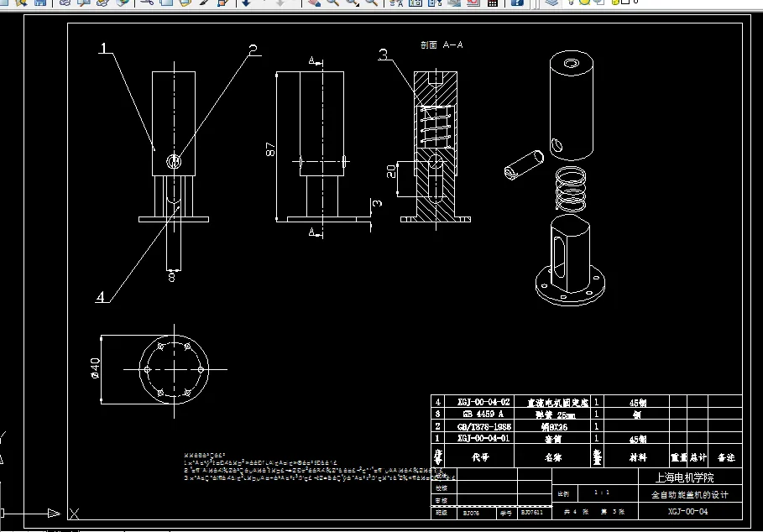This screenshot has width=763, height=532.
Task: Select the scale value '1:1'
Action: tap(602, 493)
